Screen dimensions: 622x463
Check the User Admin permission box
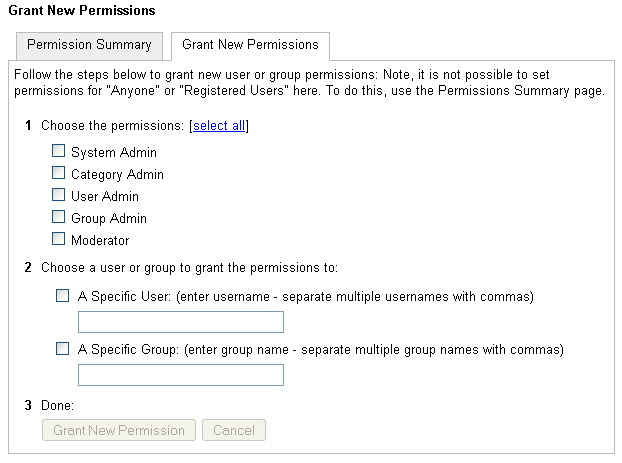59,196
